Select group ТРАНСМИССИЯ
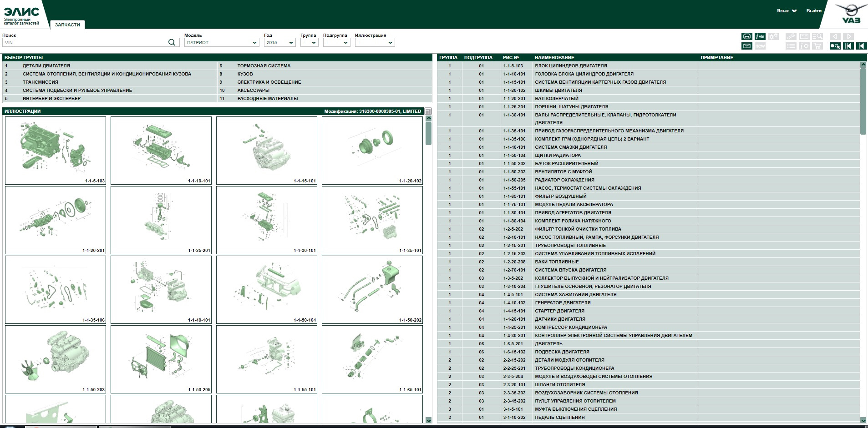The width and height of the screenshot is (868, 428). (x=110, y=82)
